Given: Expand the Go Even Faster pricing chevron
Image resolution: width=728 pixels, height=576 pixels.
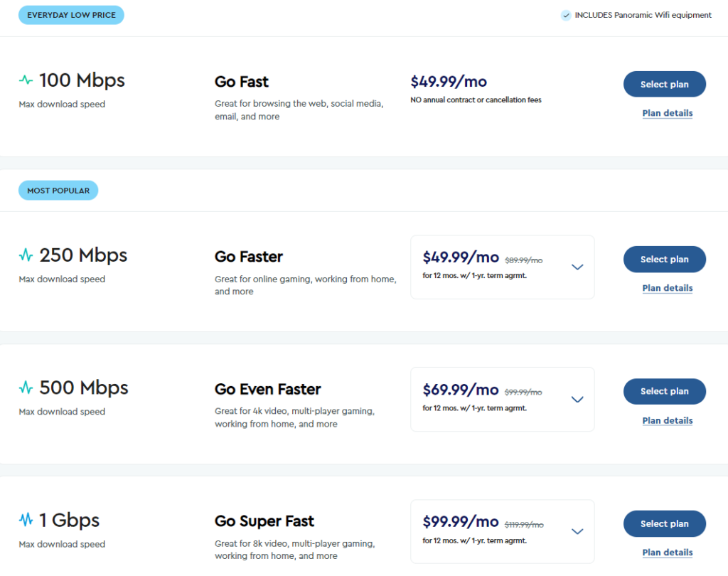Looking at the screenshot, I should click(x=577, y=400).
